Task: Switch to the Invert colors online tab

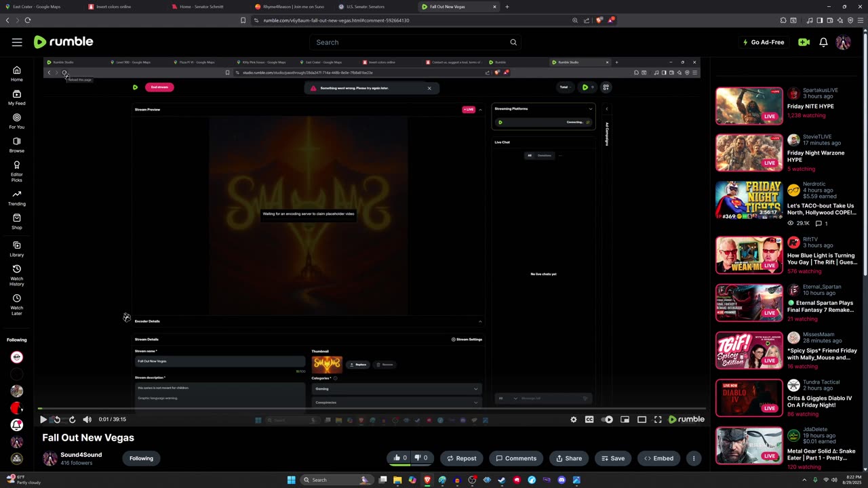Action: point(123,7)
